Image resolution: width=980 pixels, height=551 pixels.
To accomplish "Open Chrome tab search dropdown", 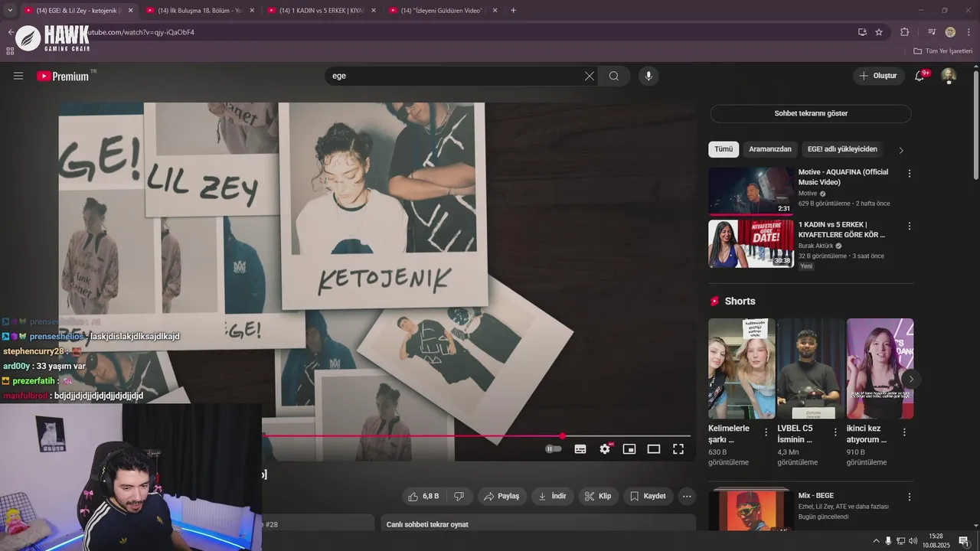I will coord(10,10).
